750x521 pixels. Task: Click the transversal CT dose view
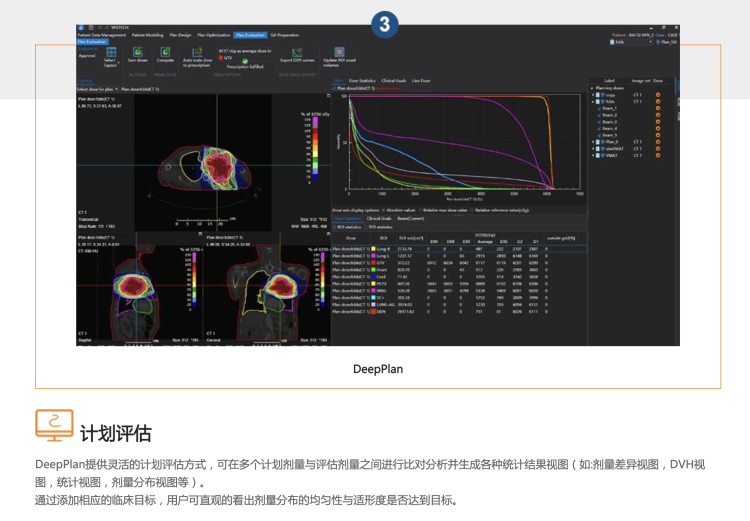(204, 163)
